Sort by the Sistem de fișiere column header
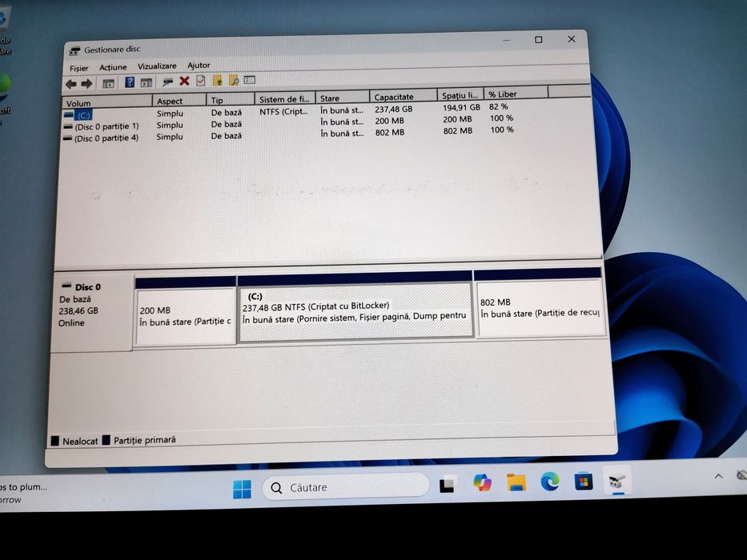Screen dimensions: 747x560 tap(285, 99)
